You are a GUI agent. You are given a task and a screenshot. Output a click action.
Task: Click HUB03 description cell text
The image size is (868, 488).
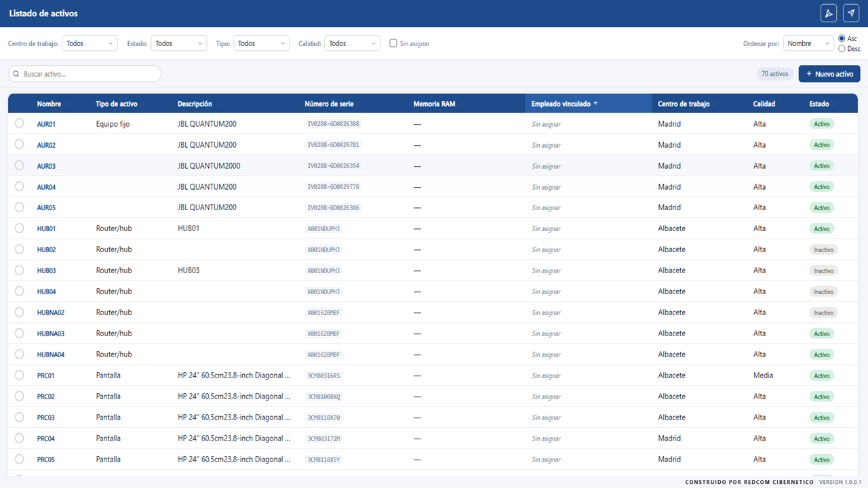[x=189, y=270]
